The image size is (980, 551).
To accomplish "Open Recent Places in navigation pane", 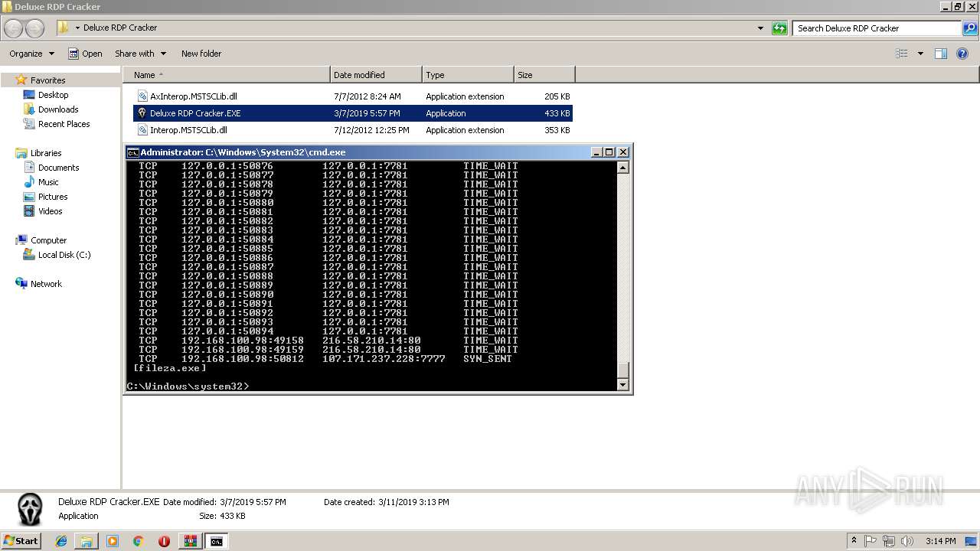I will (64, 124).
